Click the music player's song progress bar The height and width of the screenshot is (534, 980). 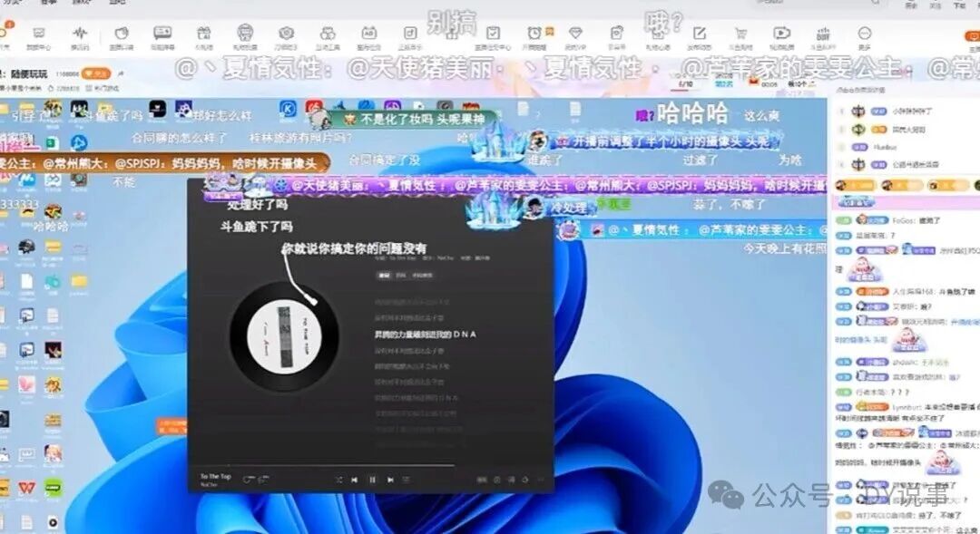pyautogui.click(x=322, y=465)
